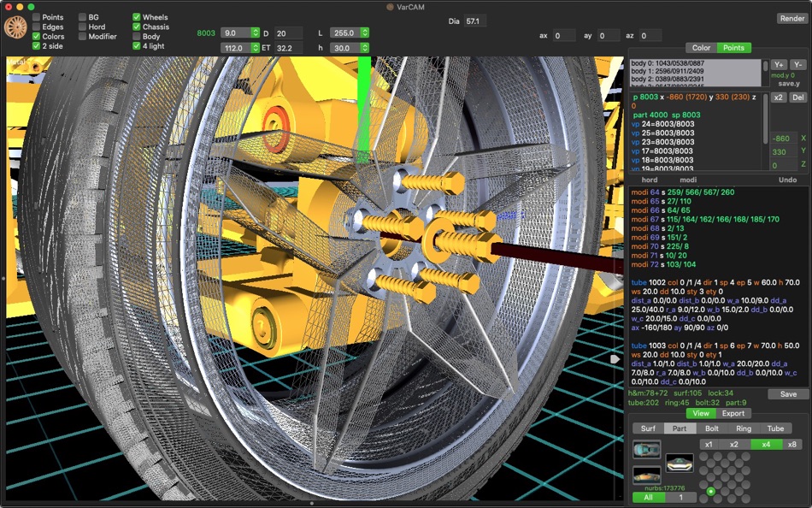
Task: Switch to the Color tab
Action: click(x=701, y=48)
